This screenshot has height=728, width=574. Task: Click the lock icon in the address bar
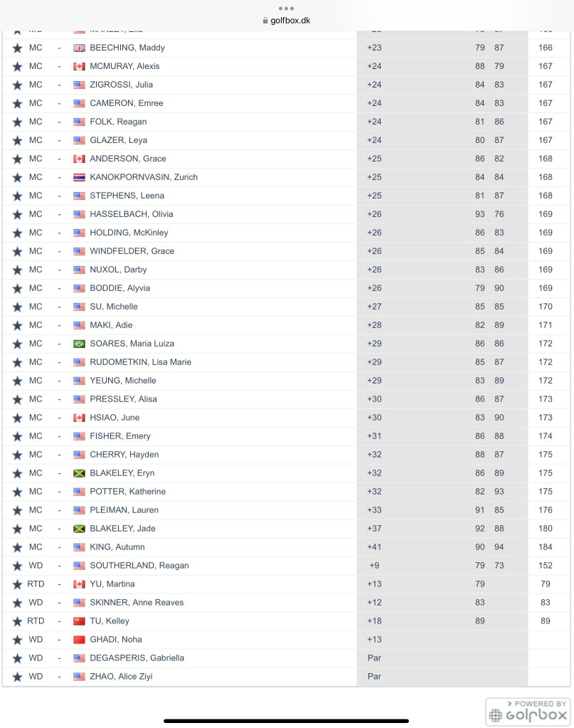pyautogui.click(x=265, y=21)
